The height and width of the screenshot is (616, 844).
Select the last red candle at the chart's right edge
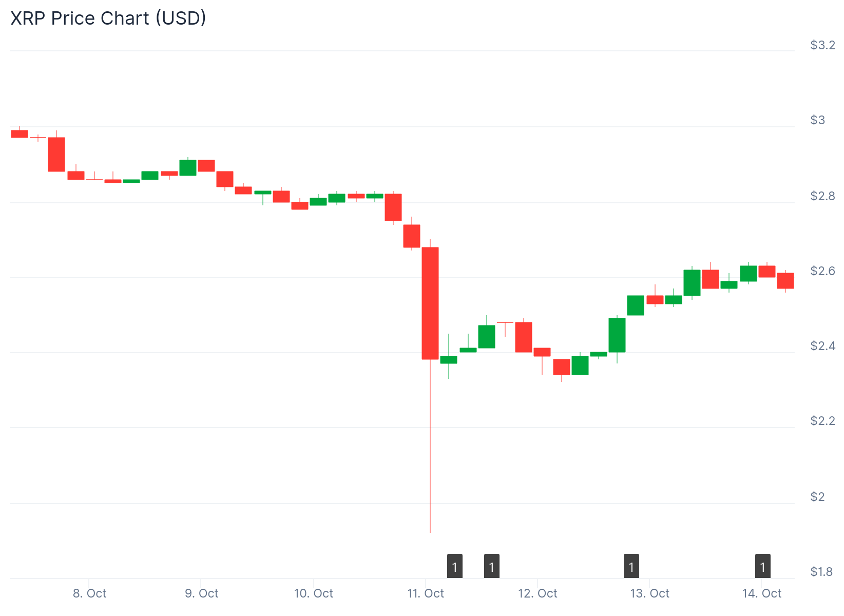[785, 281]
